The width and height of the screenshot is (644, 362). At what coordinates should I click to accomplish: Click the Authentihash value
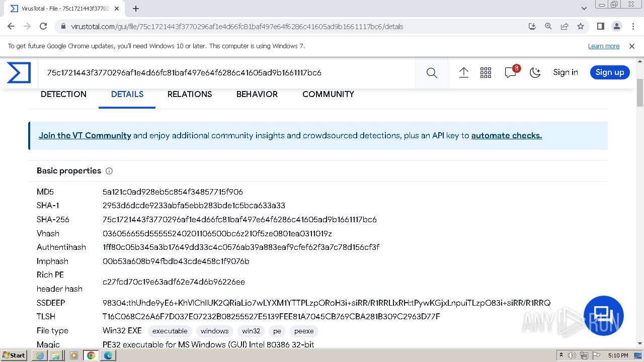click(241, 247)
